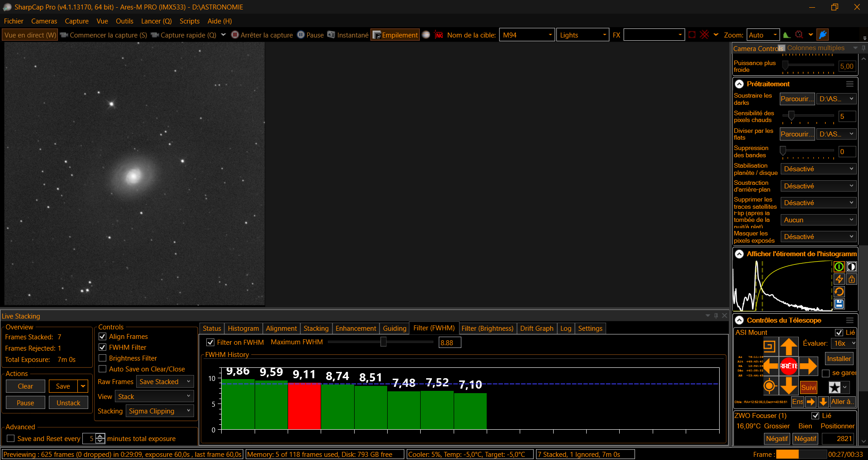868x460 pixels.
Task: Open the Lights frame type dropdown
Action: (582, 35)
